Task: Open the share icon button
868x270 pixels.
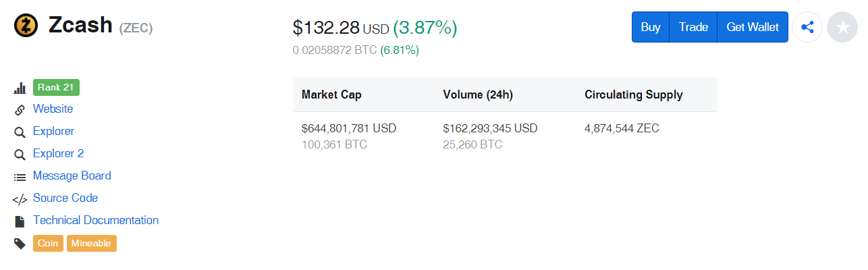Action: (807, 27)
